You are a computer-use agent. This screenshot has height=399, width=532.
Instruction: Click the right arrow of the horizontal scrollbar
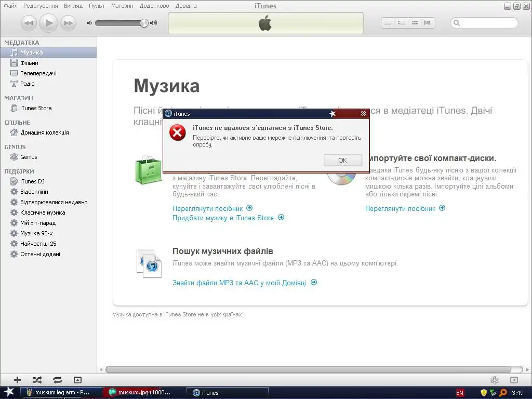pos(527,369)
